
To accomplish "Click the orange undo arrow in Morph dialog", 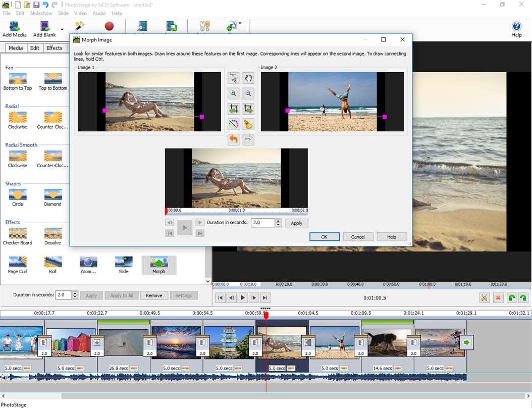I will pyautogui.click(x=233, y=139).
